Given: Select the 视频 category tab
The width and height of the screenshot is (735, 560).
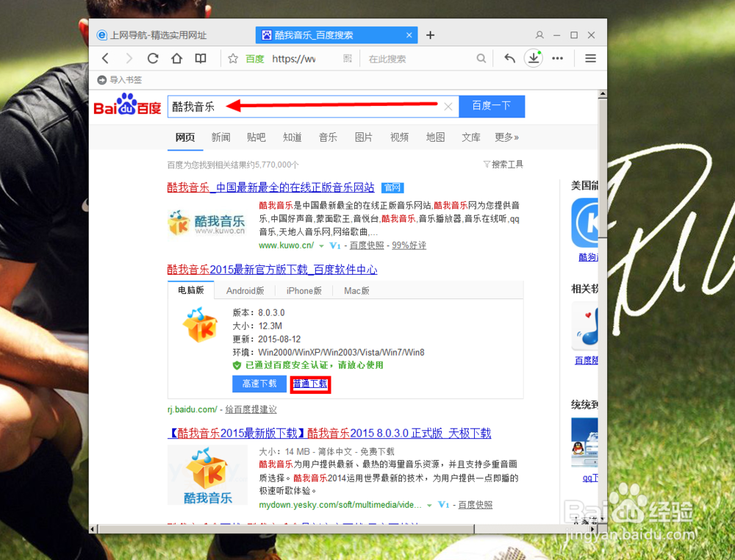Looking at the screenshot, I should click(399, 137).
